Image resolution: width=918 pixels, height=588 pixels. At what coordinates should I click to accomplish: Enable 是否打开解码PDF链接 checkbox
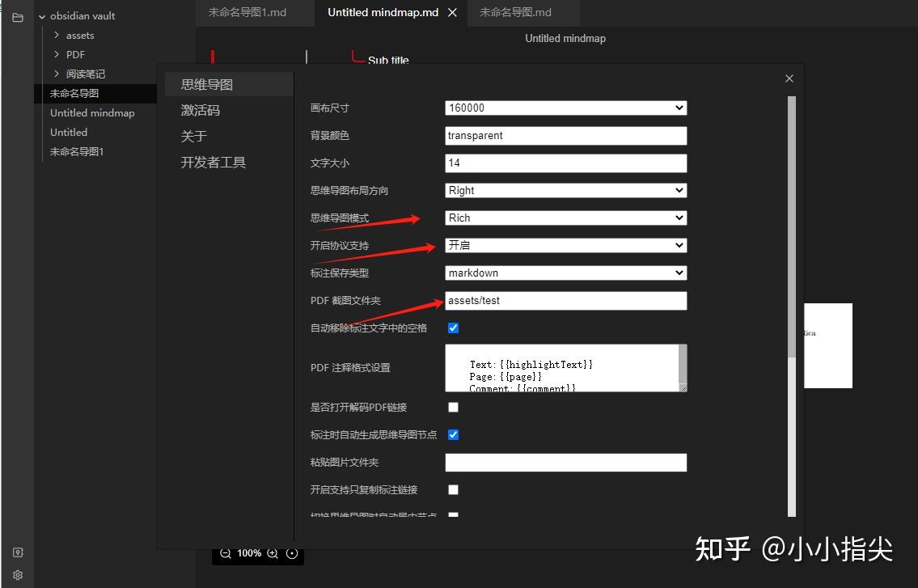click(x=453, y=407)
